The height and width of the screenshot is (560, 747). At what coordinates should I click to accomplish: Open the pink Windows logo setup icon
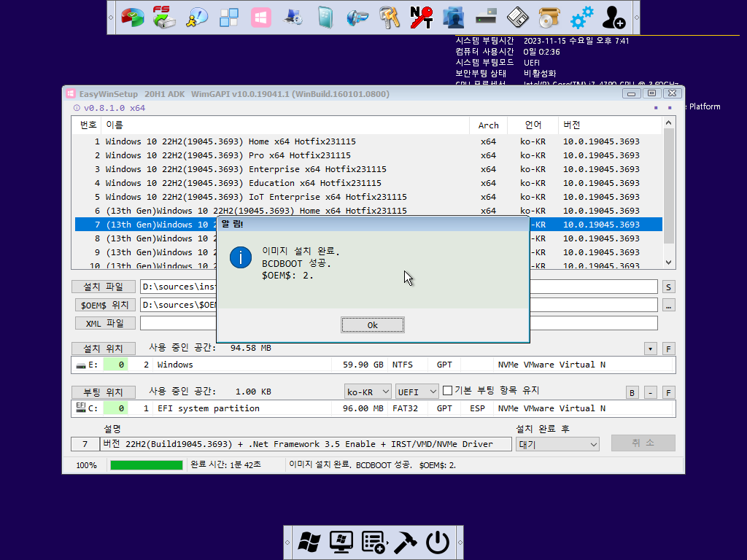coord(261,17)
